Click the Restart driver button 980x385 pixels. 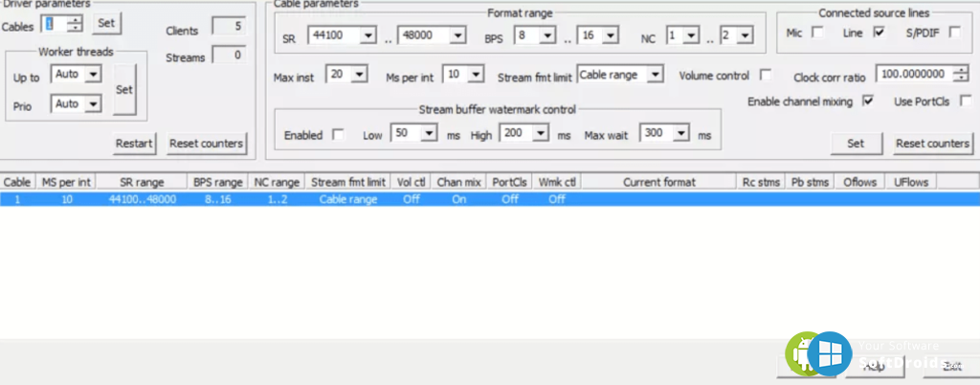(134, 144)
